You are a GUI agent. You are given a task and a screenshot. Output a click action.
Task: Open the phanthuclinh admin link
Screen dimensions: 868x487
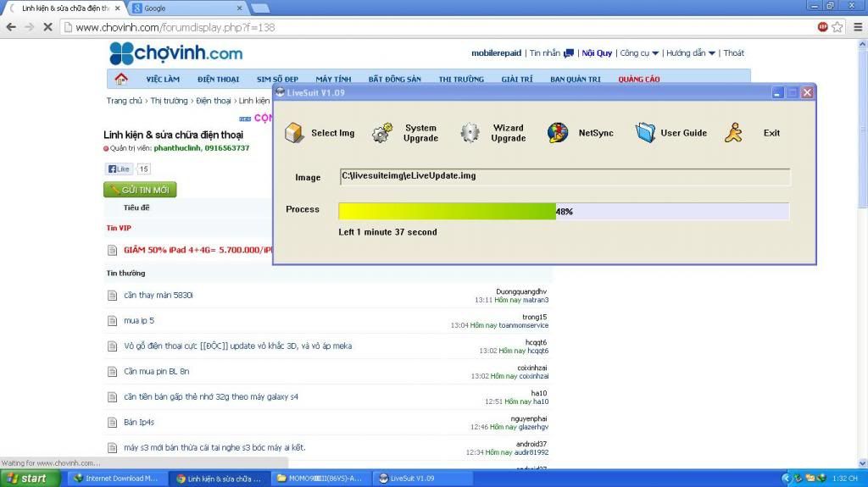tap(176, 148)
